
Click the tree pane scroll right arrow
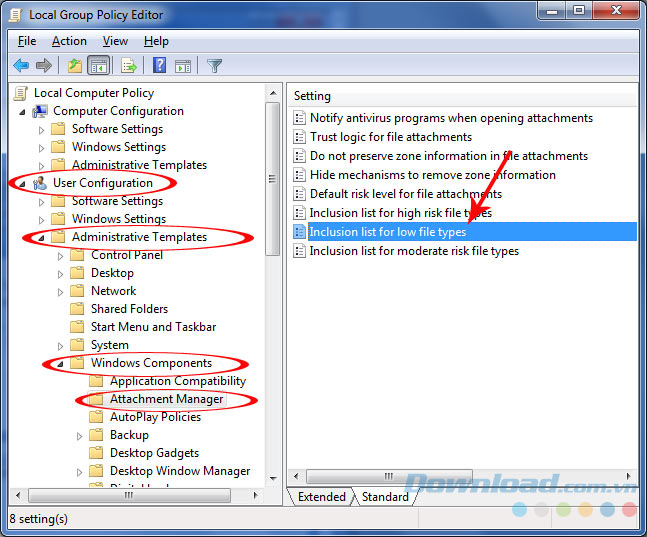point(255,495)
